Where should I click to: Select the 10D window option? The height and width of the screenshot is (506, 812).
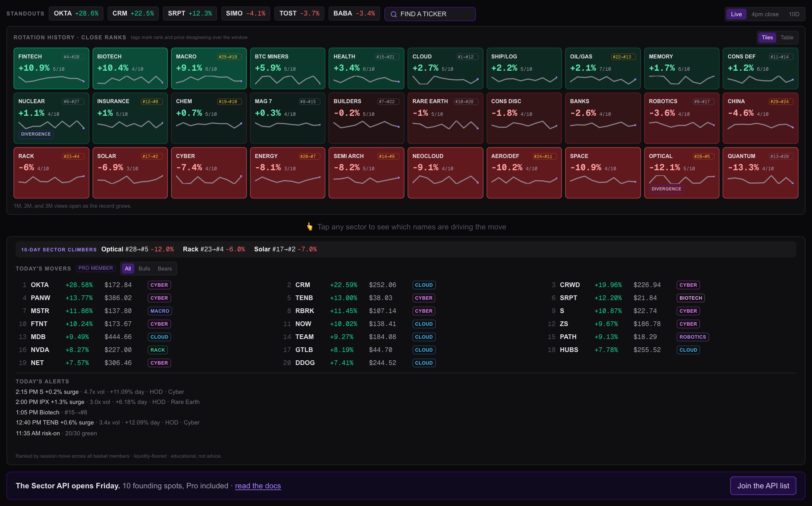794,14
